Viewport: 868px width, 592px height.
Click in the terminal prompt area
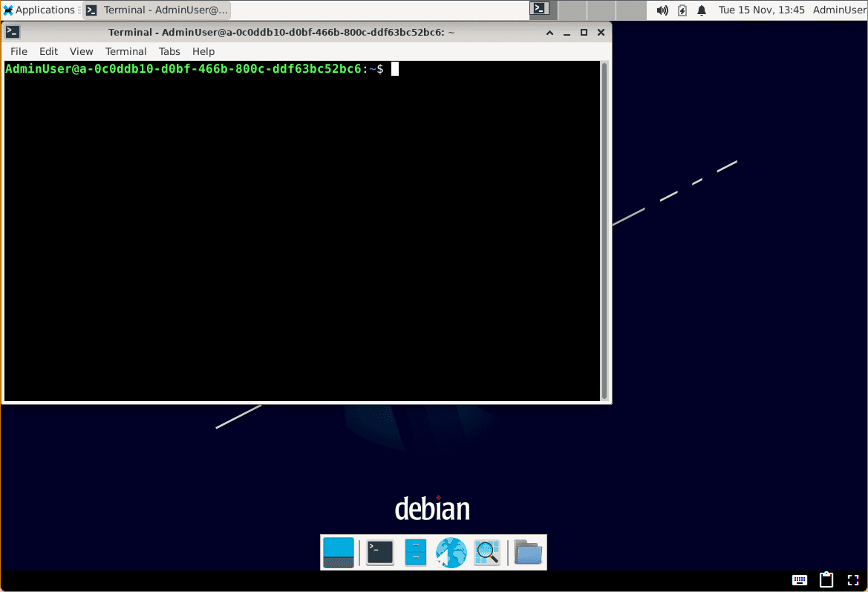pyautogui.click(x=301, y=231)
